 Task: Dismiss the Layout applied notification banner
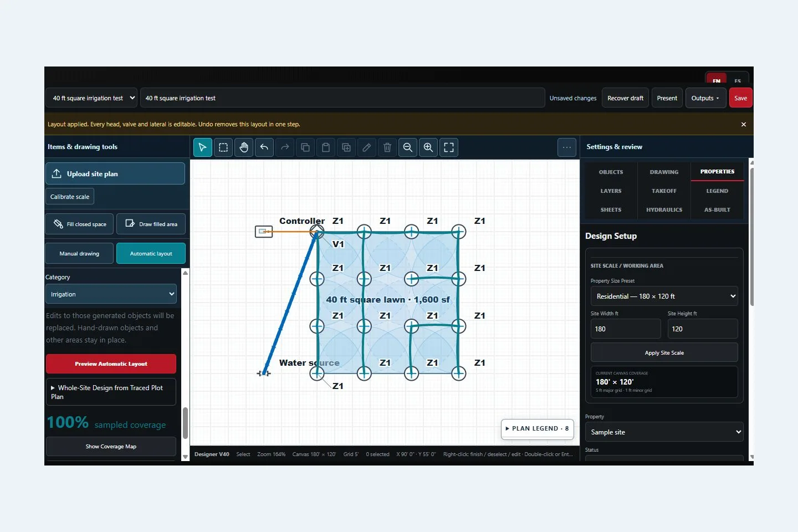tap(744, 125)
